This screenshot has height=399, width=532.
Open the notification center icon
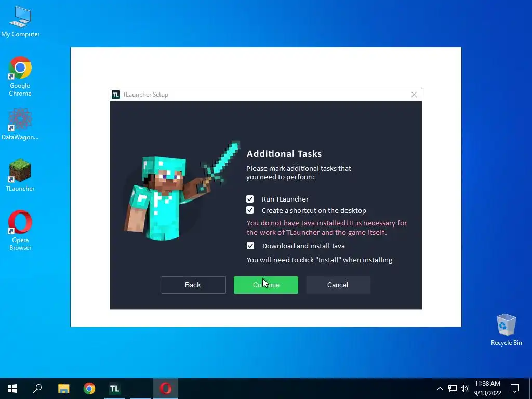click(515, 389)
